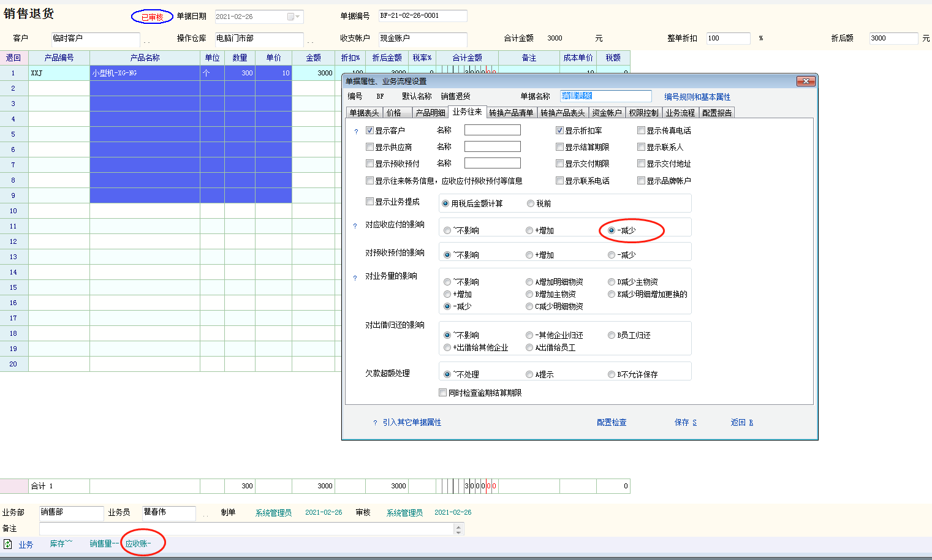Switch to the 产品明细 tab
This screenshot has width=932, height=560.
point(430,113)
